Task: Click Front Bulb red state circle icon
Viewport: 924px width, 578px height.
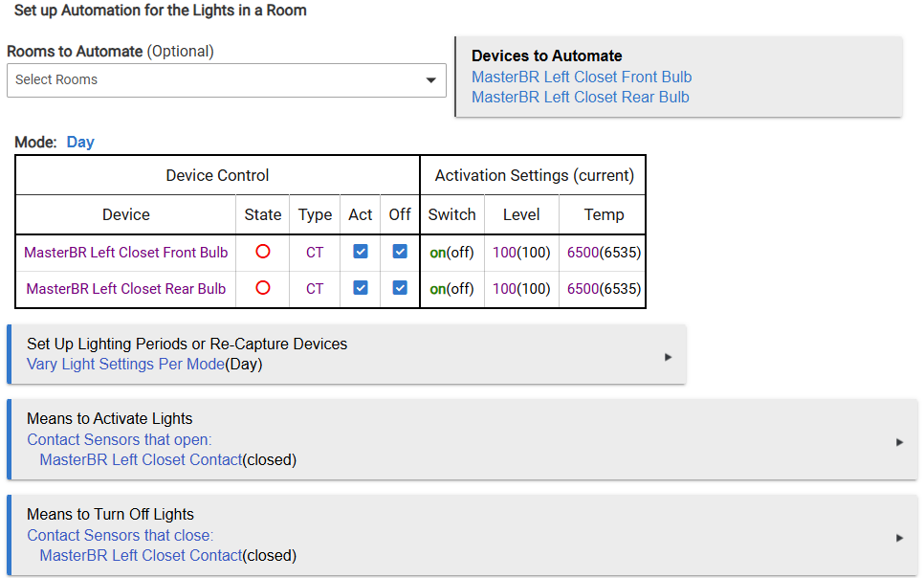Action: click(x=263, y=253)
